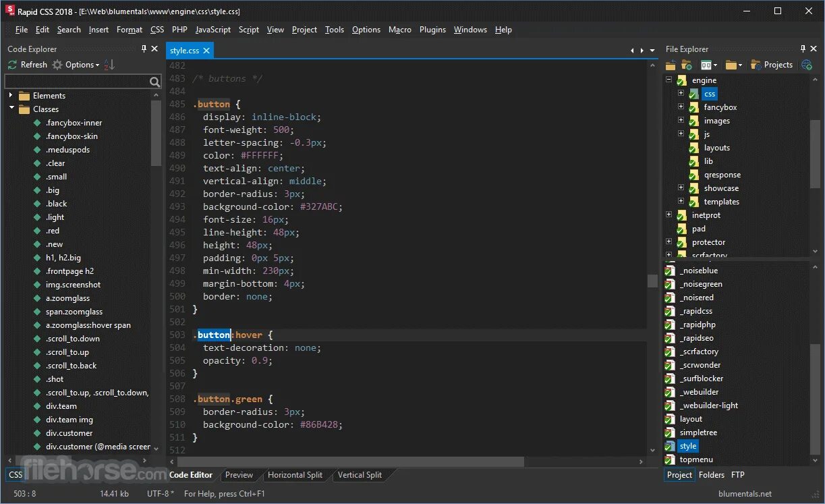
Task: Select the qresponse folder in File Explorer
Action: click(722, 175)
